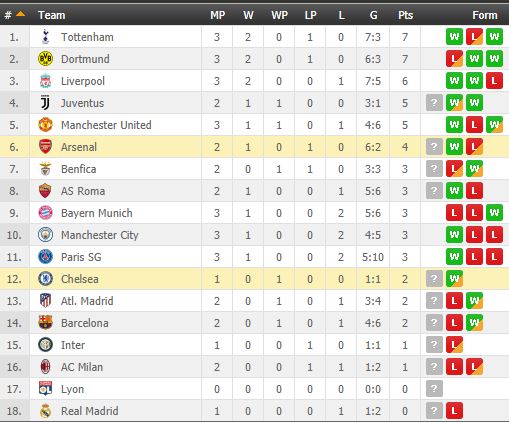Click the Real Madrid crest
Screen dimensions: 509x423
45,411
